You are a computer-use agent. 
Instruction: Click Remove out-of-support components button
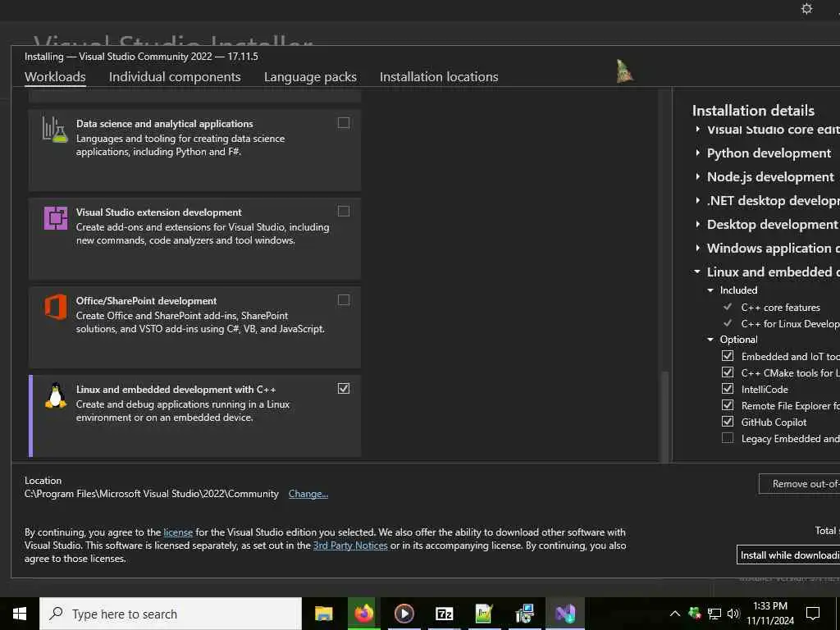[799, 484]
